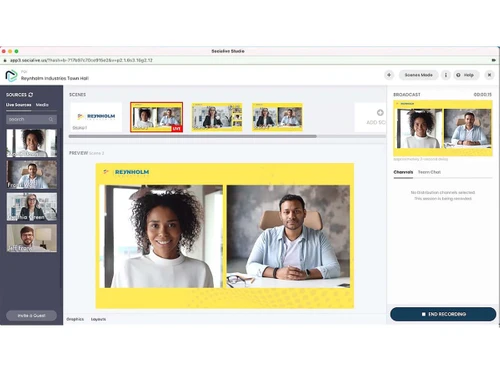Image resolution: width=500 pixels, height=375 pixels.
Task: Click the X button next to Help
Action: coord(489,75)
